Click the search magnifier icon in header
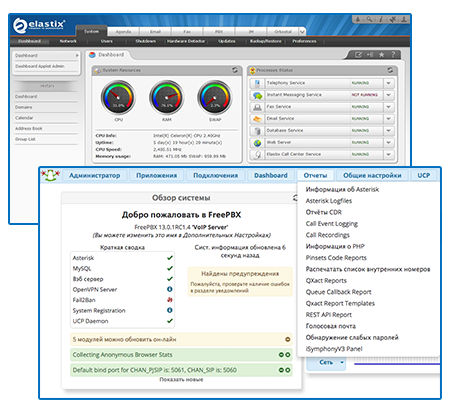Viewport: 450px width, 410px height. coord(369,19)
